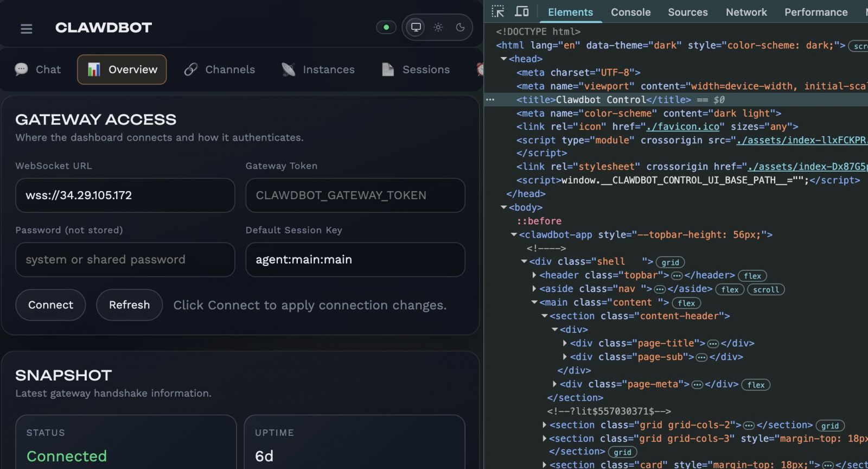Open the DevTools Network tab
This screenshot has height=469, width=868.
click(x=746, y=12)
